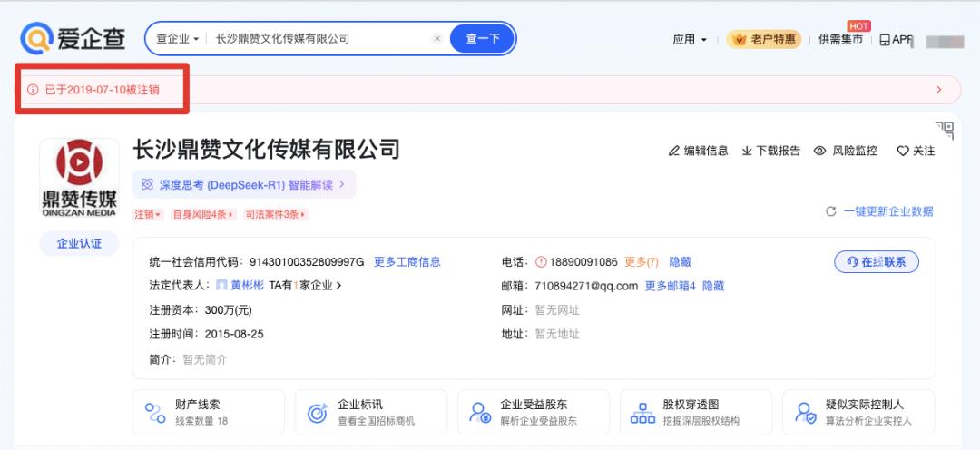Image resolution: width=980 pixels, height=450 pixels.
Task: Open 供需集市 in top navigation
Action: click(840, 39)
